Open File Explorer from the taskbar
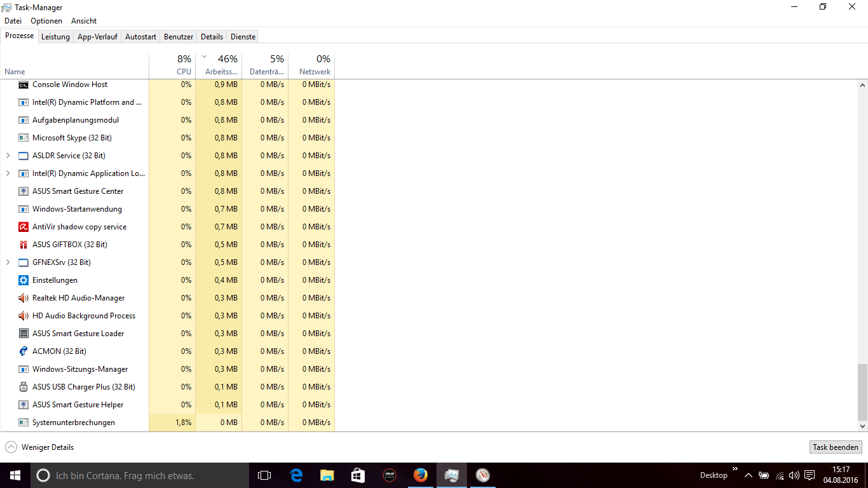The image size is (868, 488). 327,475
